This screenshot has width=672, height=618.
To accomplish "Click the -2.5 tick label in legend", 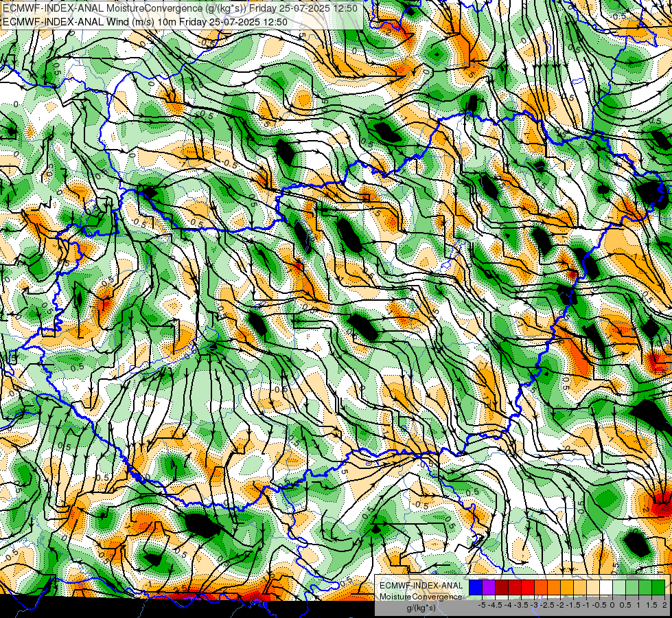I will (546, 605).
